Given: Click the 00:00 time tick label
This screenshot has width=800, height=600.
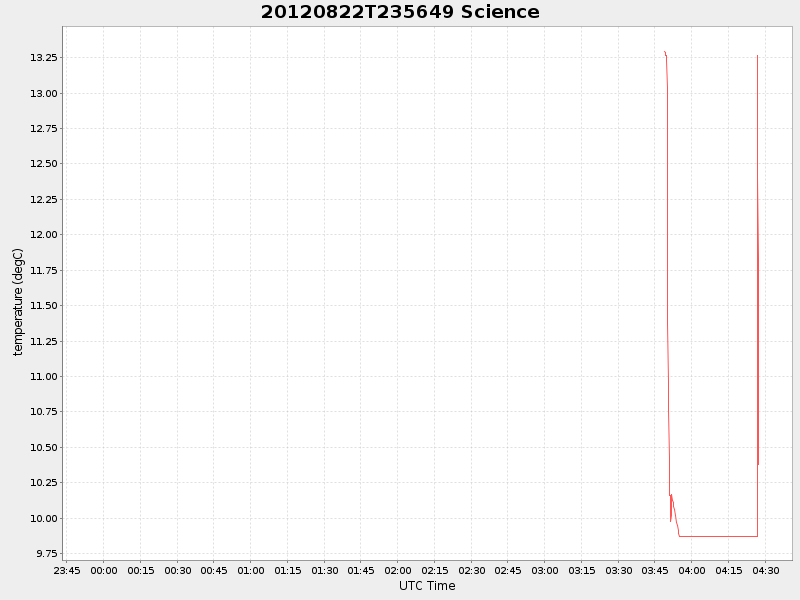Looking at the screenshot, I should 104,570.
